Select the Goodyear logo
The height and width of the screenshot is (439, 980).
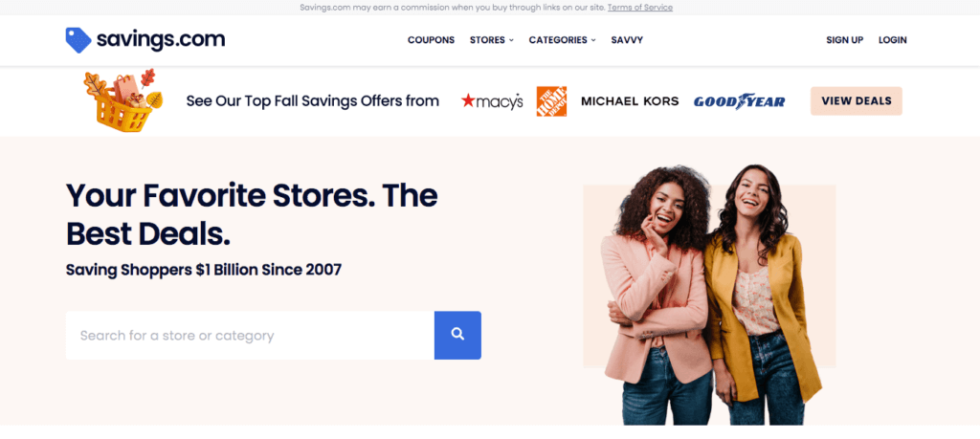tap(739, 101)
